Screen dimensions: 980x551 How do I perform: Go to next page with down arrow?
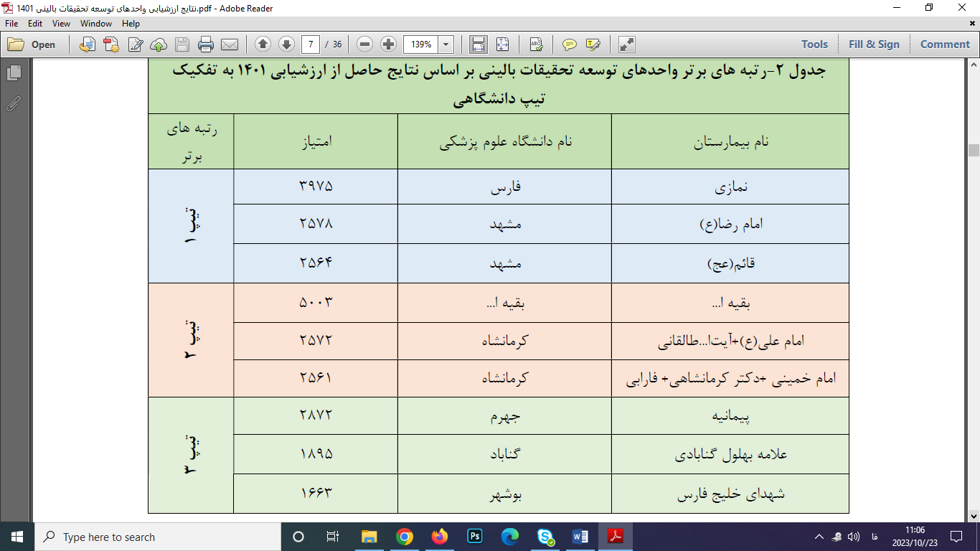click(x=286, y=44)
